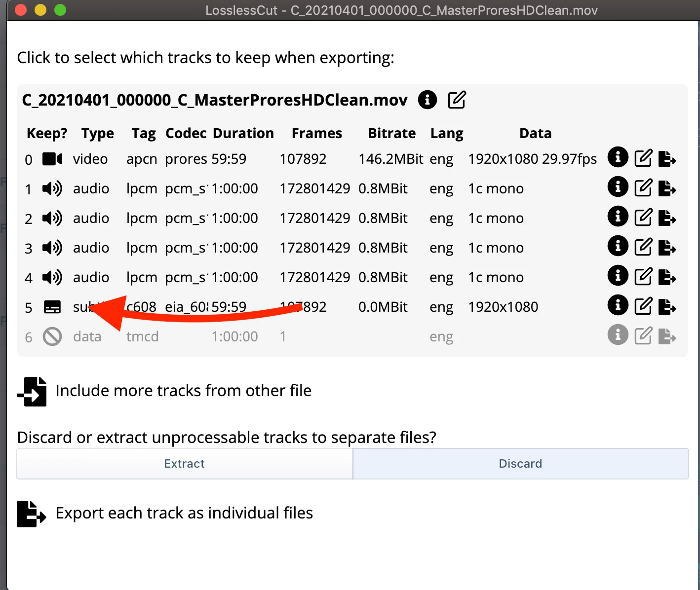Click the filename heading C_20210401_000000_C_MasterProresHDClean.mov
This screenshot has height=590, width=700.
coord(215,100)
